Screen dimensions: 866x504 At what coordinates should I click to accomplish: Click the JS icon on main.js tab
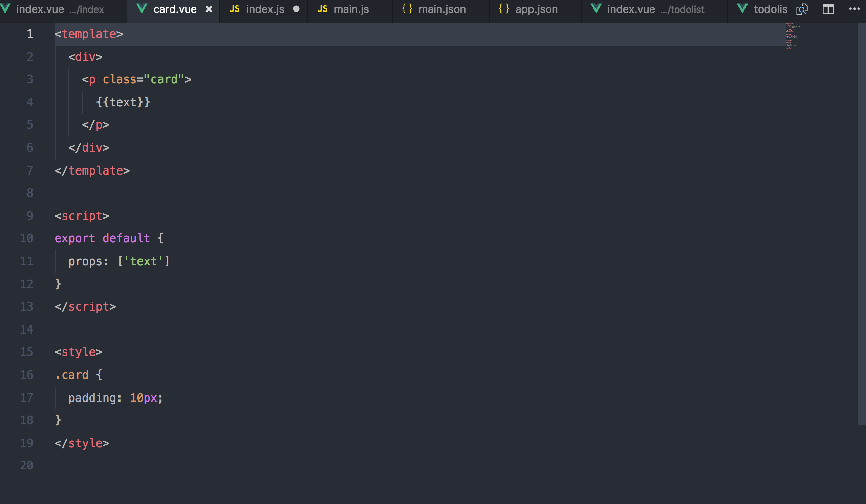322,9
